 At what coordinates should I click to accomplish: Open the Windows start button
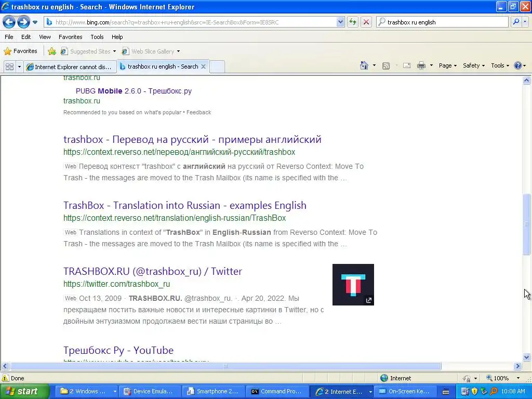point(24,391)
